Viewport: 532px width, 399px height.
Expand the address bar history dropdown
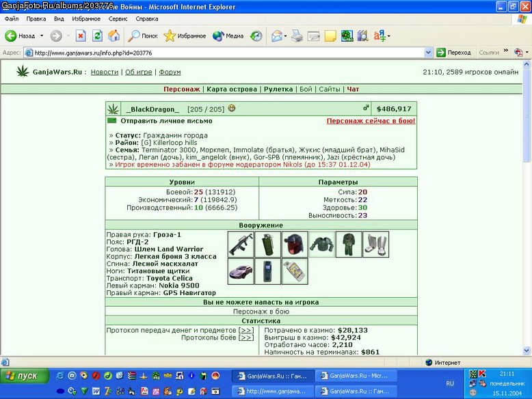click(x=428, y=53)
